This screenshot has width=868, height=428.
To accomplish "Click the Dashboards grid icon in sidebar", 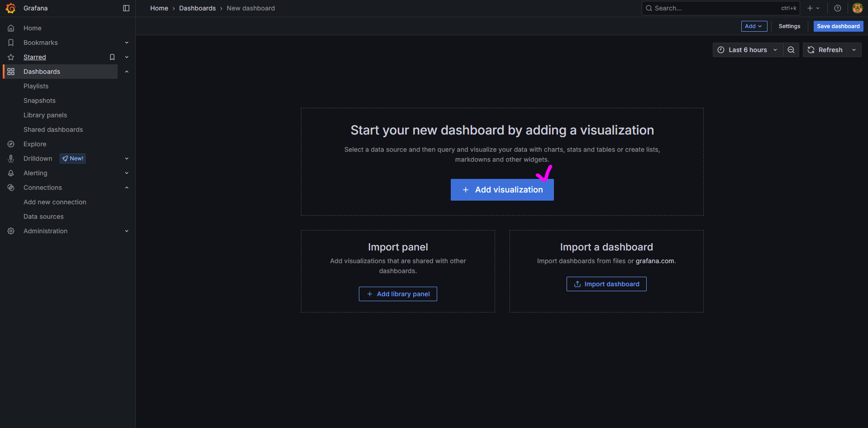I will click(x=11, y=72).
